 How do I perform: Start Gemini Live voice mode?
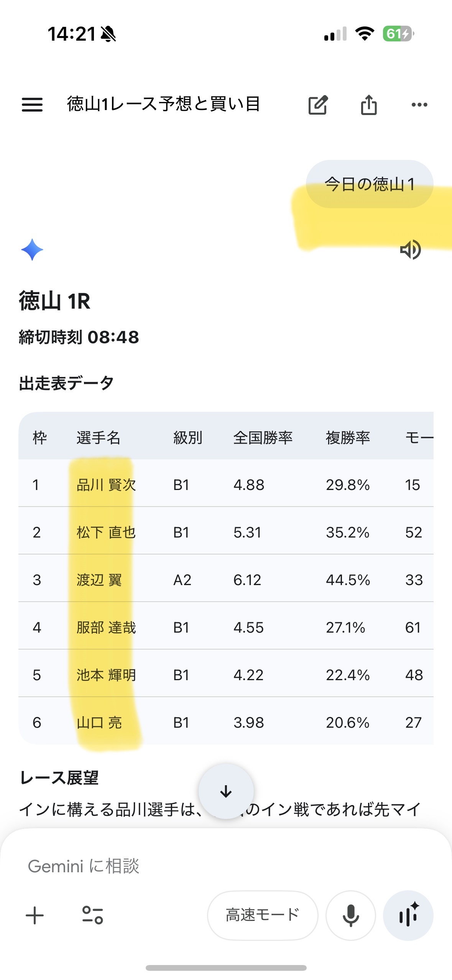click(x=408, y=915)
